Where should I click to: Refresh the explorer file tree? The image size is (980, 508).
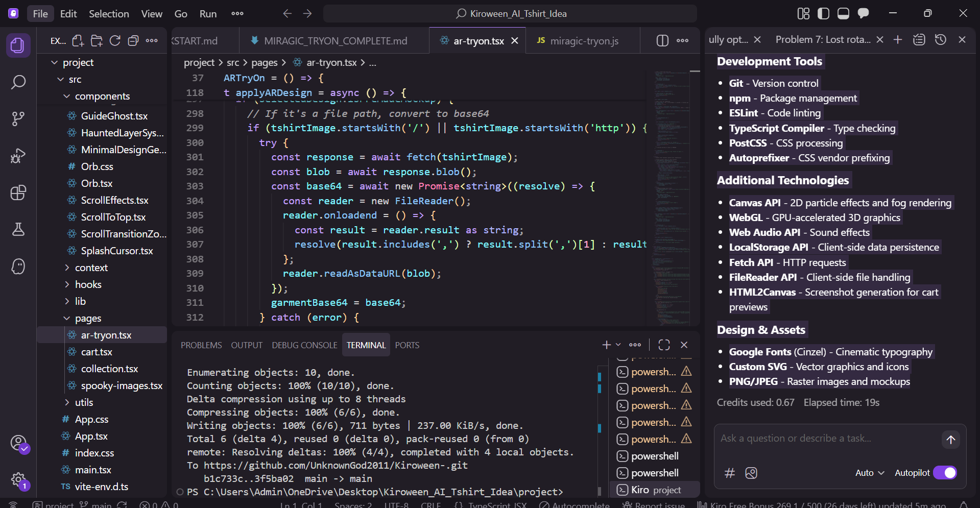(115, 41)
